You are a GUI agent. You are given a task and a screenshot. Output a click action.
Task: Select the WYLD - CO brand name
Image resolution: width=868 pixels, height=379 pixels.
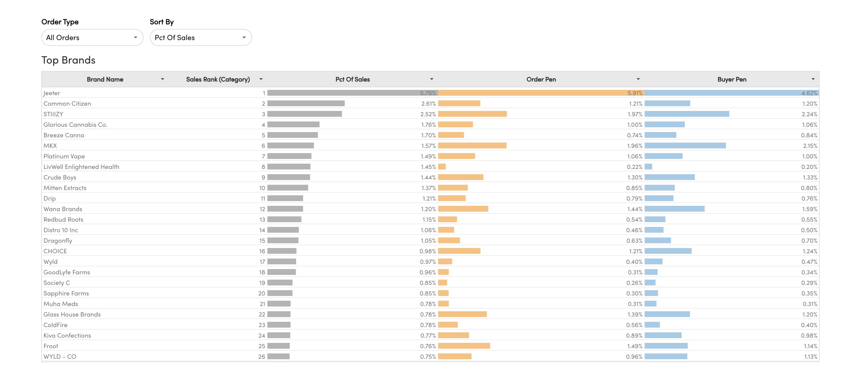coord(60,356)
